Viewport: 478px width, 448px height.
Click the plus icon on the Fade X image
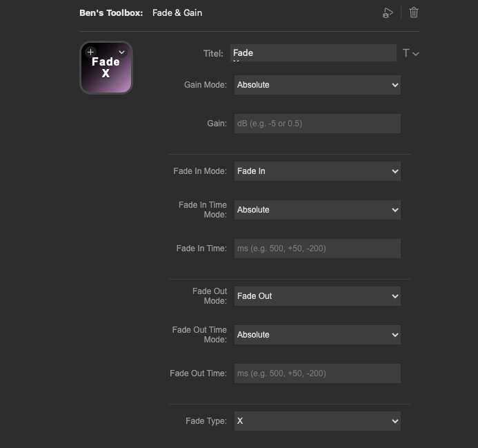[x=90, y=52]
